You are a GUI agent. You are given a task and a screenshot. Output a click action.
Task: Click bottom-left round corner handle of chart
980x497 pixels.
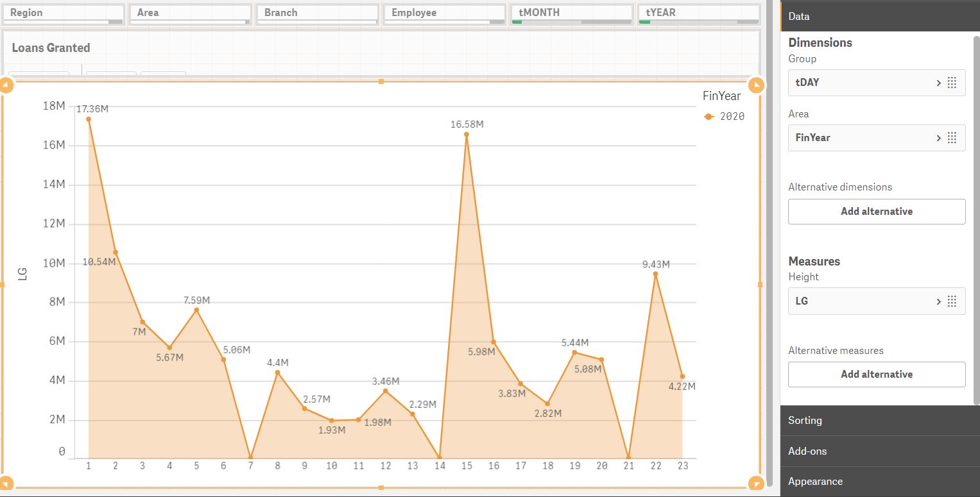(5, 484)
